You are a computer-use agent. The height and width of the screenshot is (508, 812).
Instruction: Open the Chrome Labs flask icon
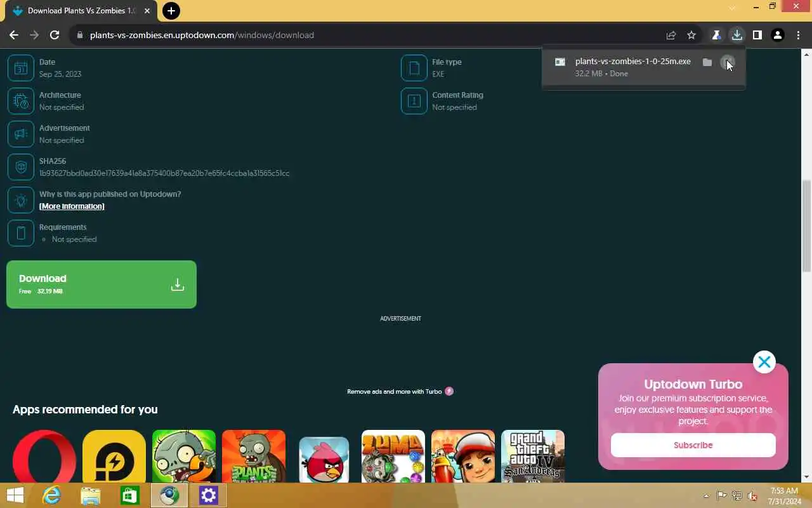click(x=716, y=35)
